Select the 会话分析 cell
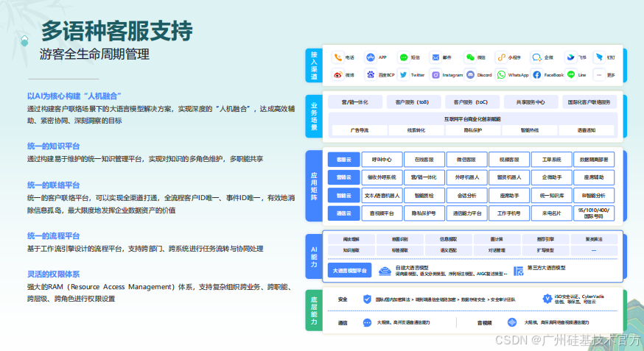This screenshot has height=351, width=644. click(467, 196)
